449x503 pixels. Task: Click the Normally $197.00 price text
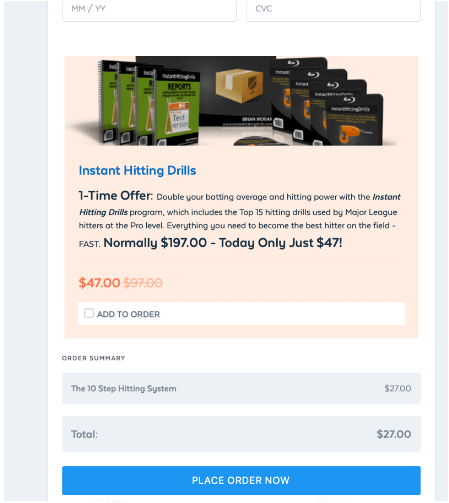(x=155, y=243)
